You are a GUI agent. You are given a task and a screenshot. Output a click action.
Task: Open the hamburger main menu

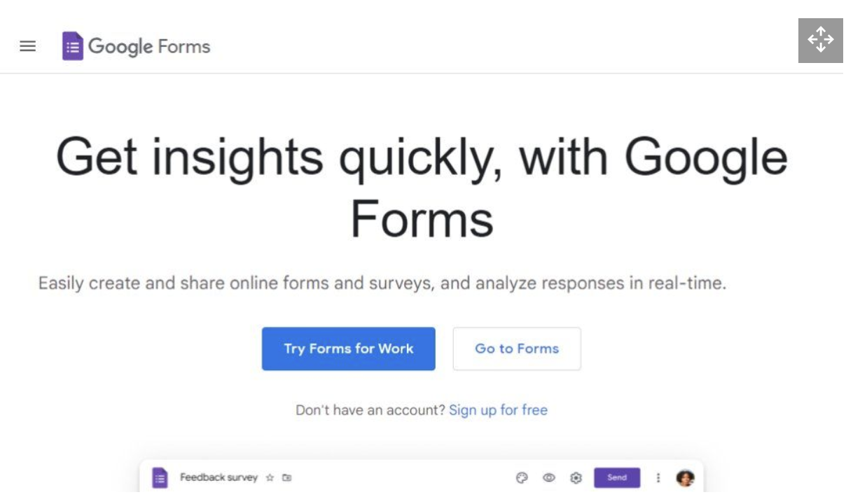(x=27, y=46)
